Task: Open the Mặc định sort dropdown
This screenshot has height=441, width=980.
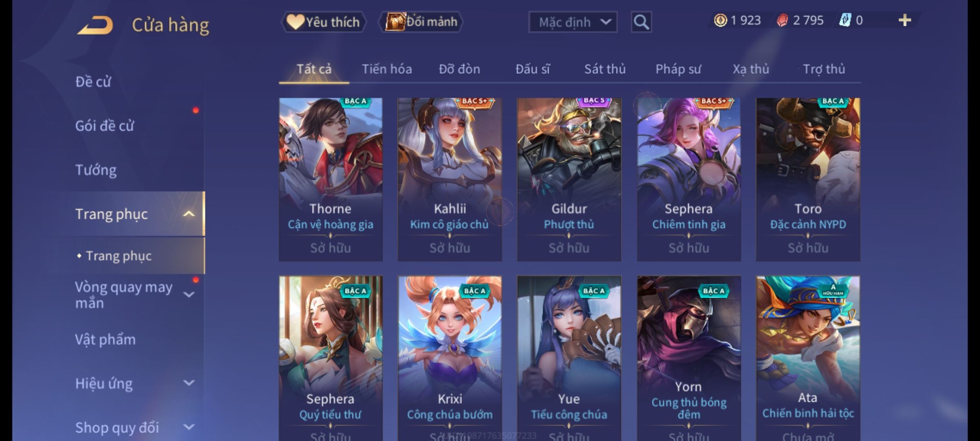Action: pyautogui.click(x=572, y=22)
